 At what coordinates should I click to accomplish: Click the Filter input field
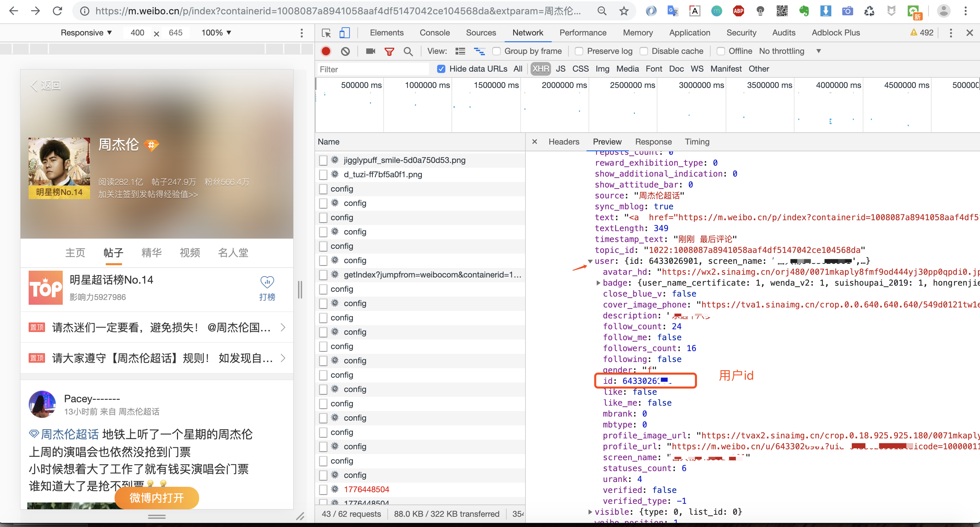pos(373,69)
